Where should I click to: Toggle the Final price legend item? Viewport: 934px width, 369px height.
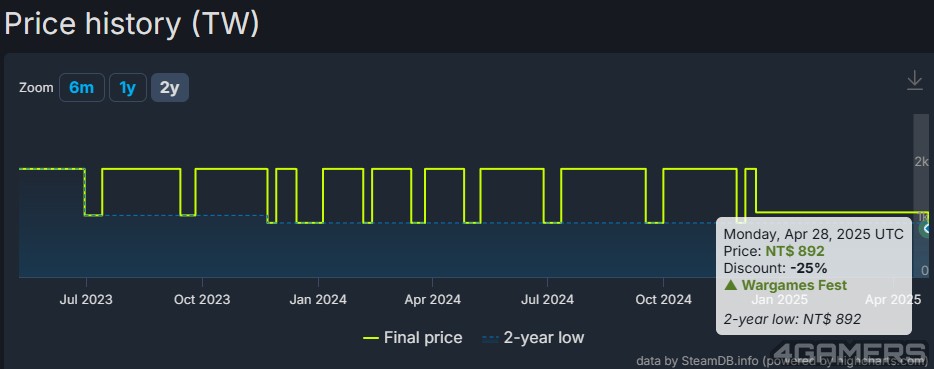pyautogui.click(x=412, y=337)
